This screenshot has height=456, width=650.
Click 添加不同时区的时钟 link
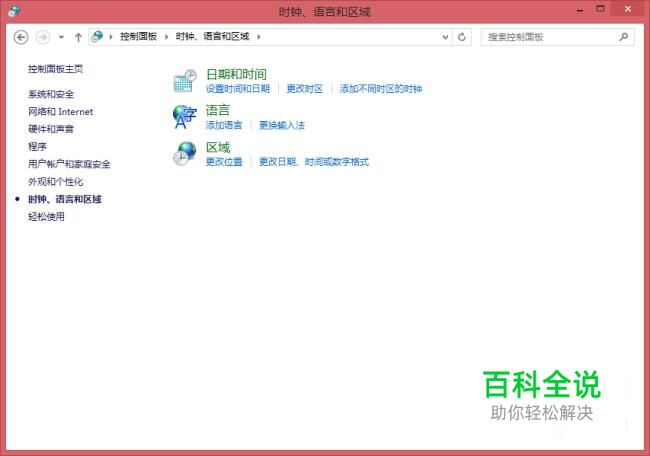click(x=381, y=89)
